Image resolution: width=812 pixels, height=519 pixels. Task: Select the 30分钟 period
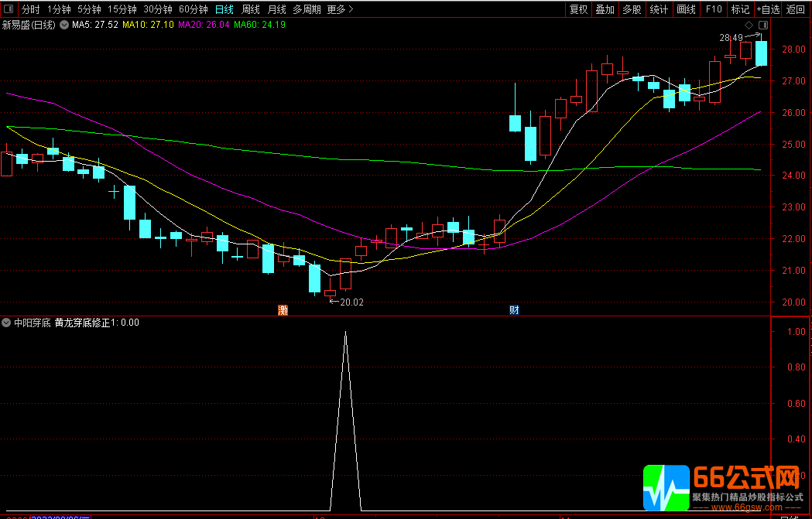(x=157, y=9)
